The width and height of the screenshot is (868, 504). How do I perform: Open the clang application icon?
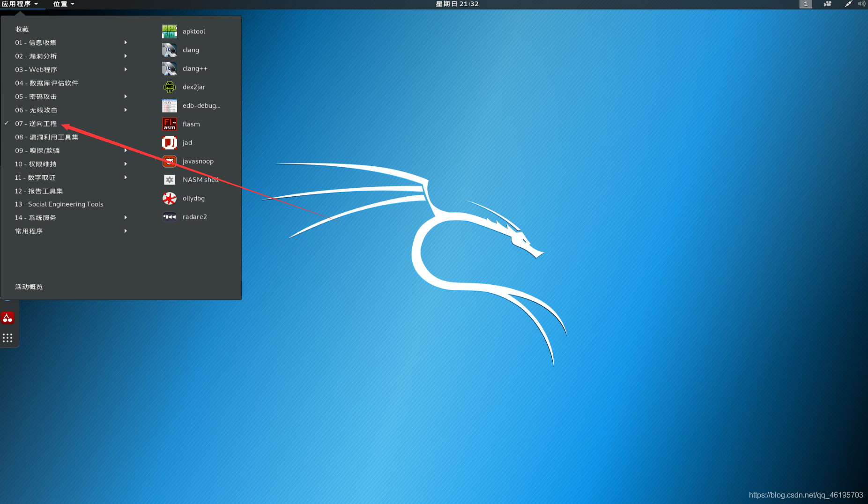(169, 50)
